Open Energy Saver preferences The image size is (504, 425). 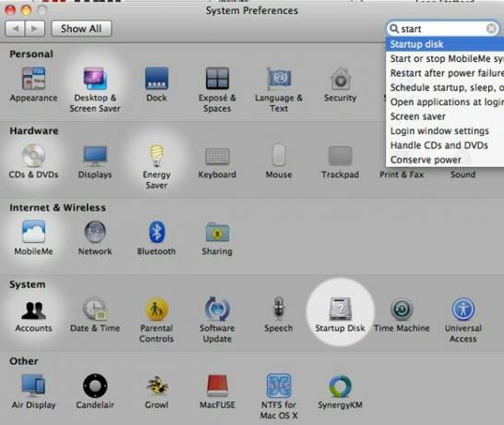click(x=157, y=166)
